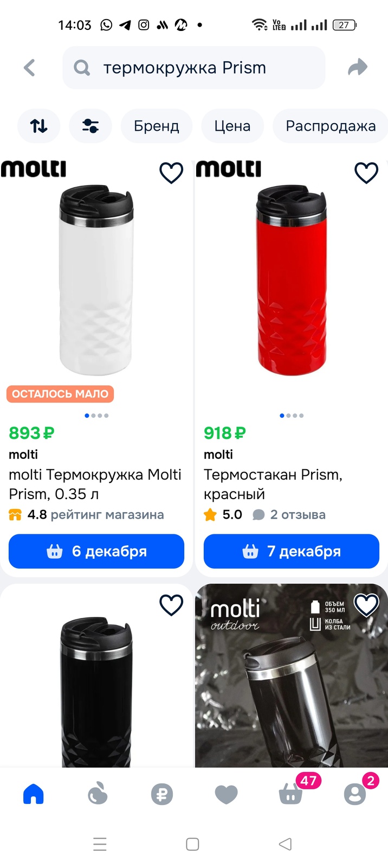The image size is (388, 868).
Task: Favorite the red Prism thermo cup
Action: 366,173
